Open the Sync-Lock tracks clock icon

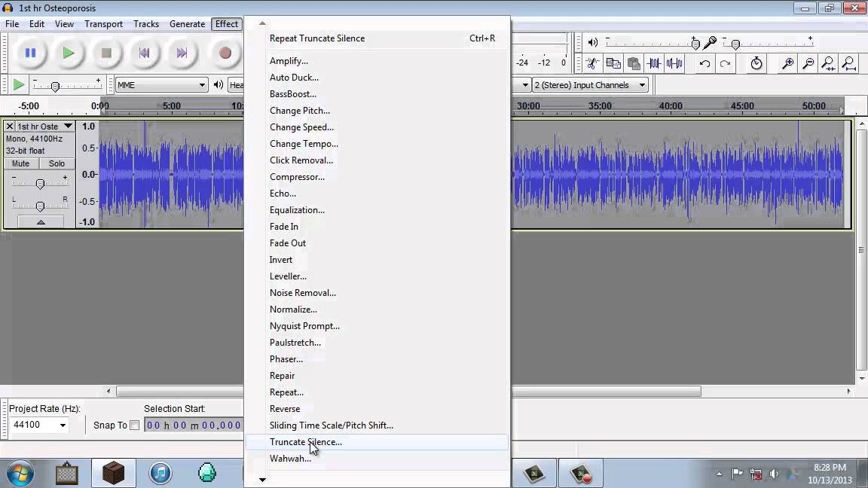pos(756,63)
